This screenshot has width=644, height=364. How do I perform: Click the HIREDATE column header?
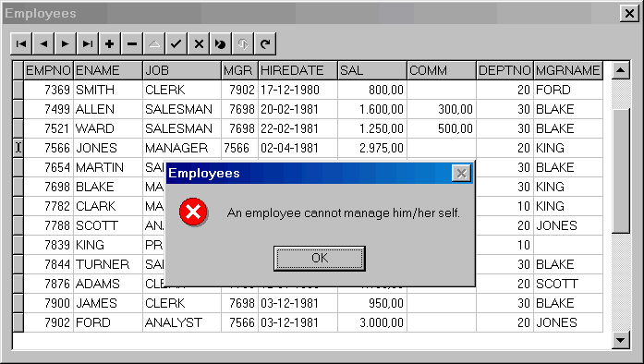coord(298,70)
